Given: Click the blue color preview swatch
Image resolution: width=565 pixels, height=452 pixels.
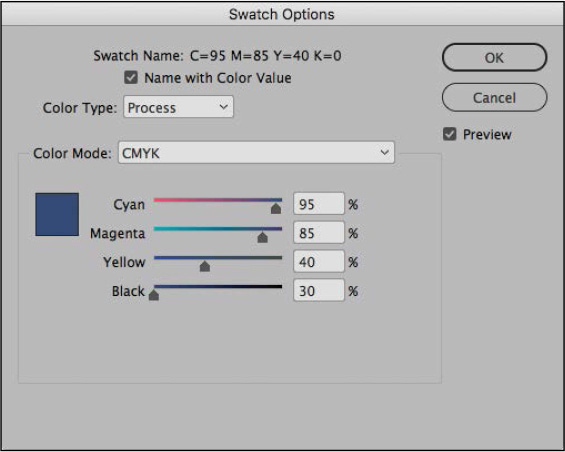Looking at the screenshot, I should pyautogui.click(x=57, y=214).
